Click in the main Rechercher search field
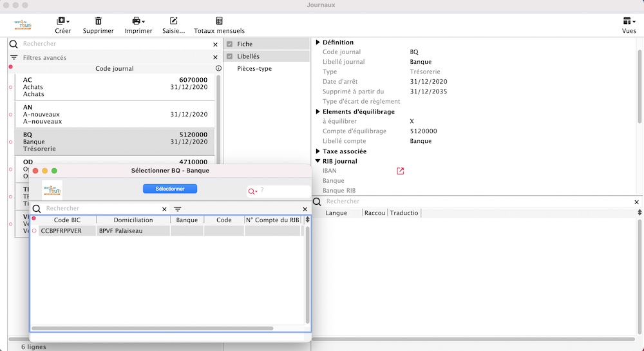The height and width of the screenshot is (351, 644). click(x=115, y=44)
